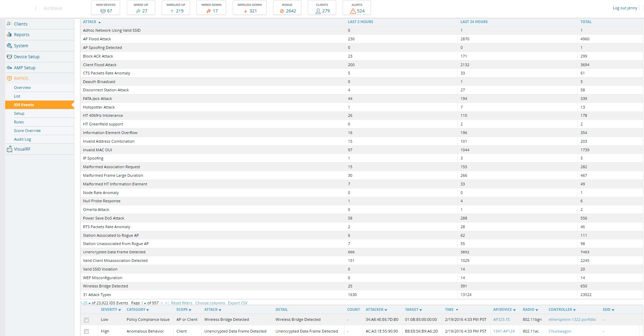Click the Reset filters link
The height and width of the screenshot is (336, 644).
[182, 303]
